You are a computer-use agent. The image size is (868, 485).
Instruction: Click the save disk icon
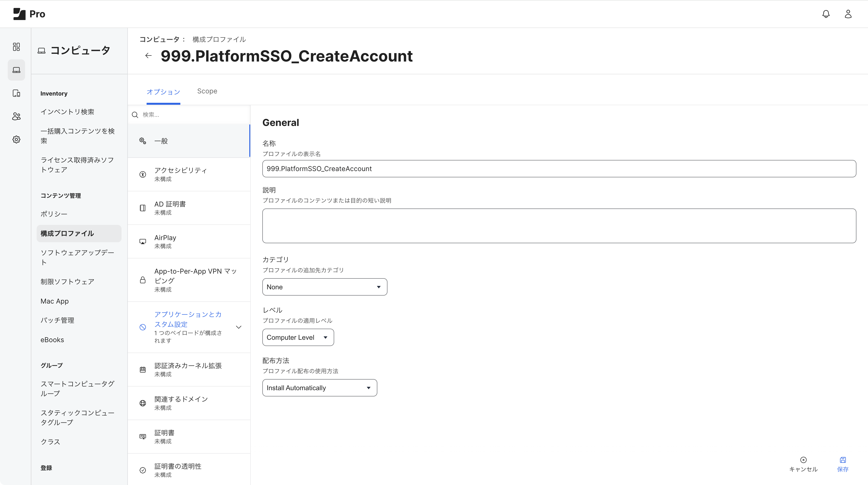pos(843,460)
